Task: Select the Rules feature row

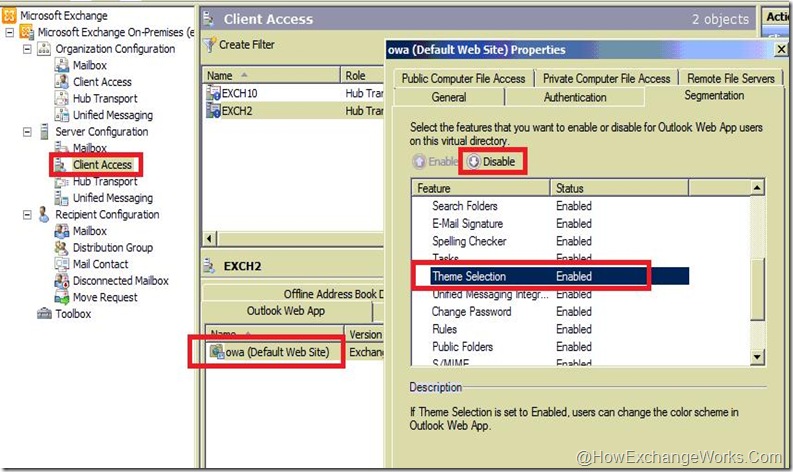Action: 550,329
